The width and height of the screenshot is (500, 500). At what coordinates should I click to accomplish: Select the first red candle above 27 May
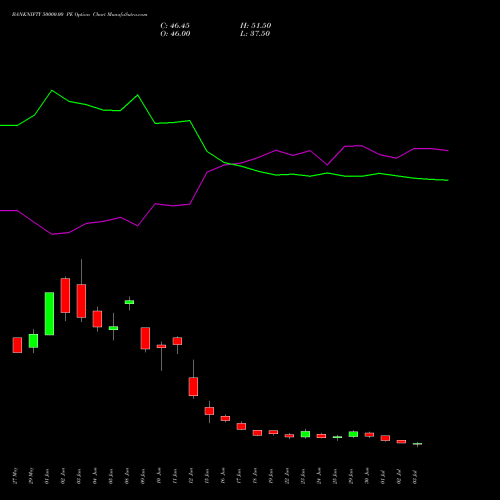coord(17,345)
